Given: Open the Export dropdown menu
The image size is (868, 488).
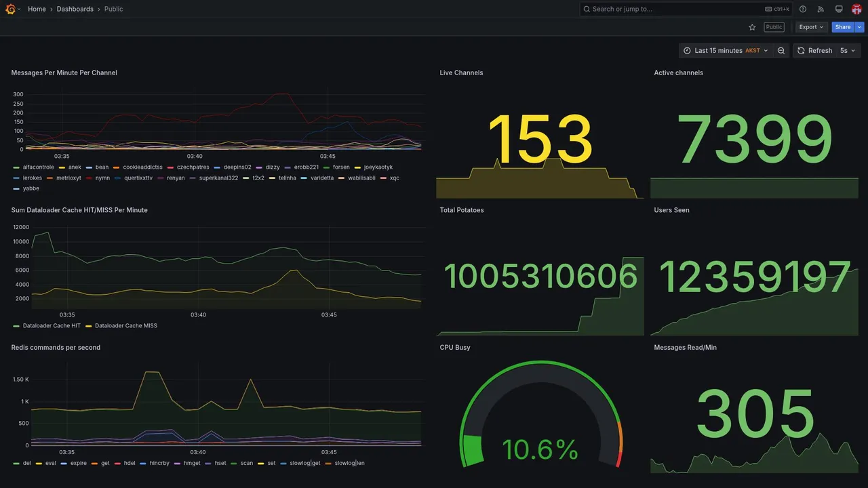Looking at the screenshot, I should click(811, 27).
